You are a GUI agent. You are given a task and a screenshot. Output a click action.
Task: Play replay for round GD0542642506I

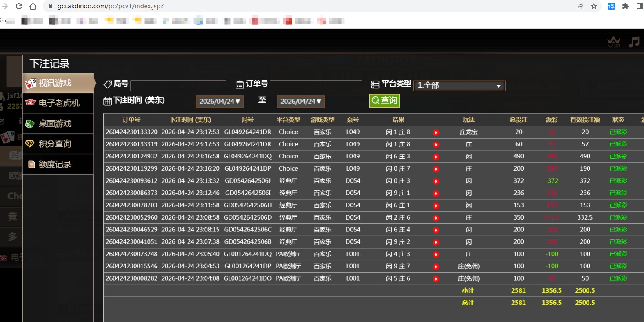(x=436, y=194)
